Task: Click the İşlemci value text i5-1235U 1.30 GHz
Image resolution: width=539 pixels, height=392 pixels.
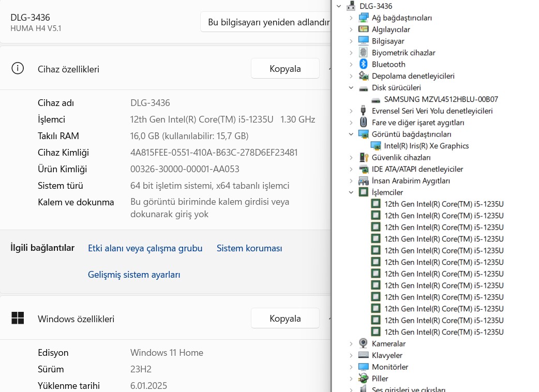Action: click(x=223, y=119)
